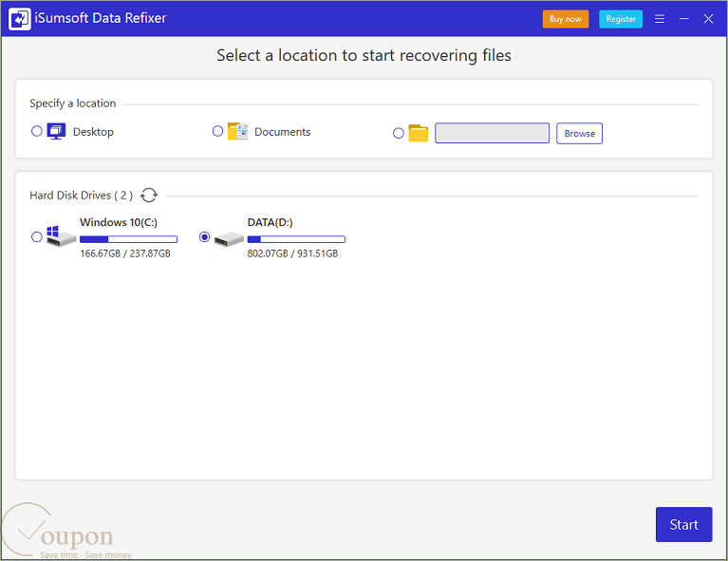
Task: Click the DATA(D:) usage bar
Action: (296, 239)
